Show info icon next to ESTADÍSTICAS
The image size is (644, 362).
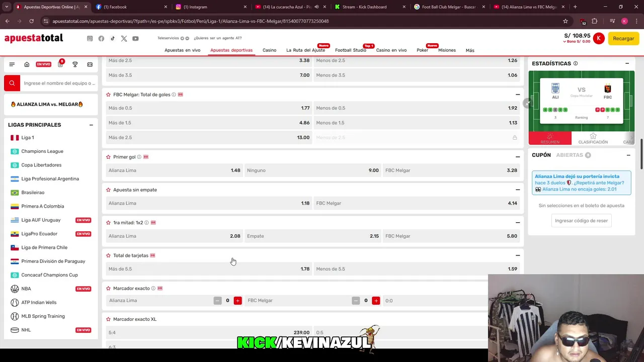pos(576,63)
